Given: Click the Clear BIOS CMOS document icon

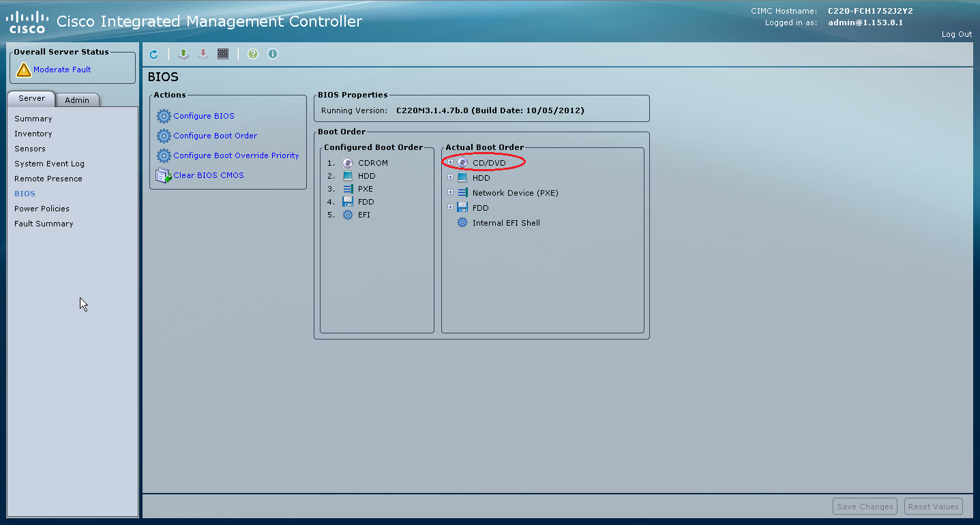Looking at the screenshot, I should (x=164, y=175).
